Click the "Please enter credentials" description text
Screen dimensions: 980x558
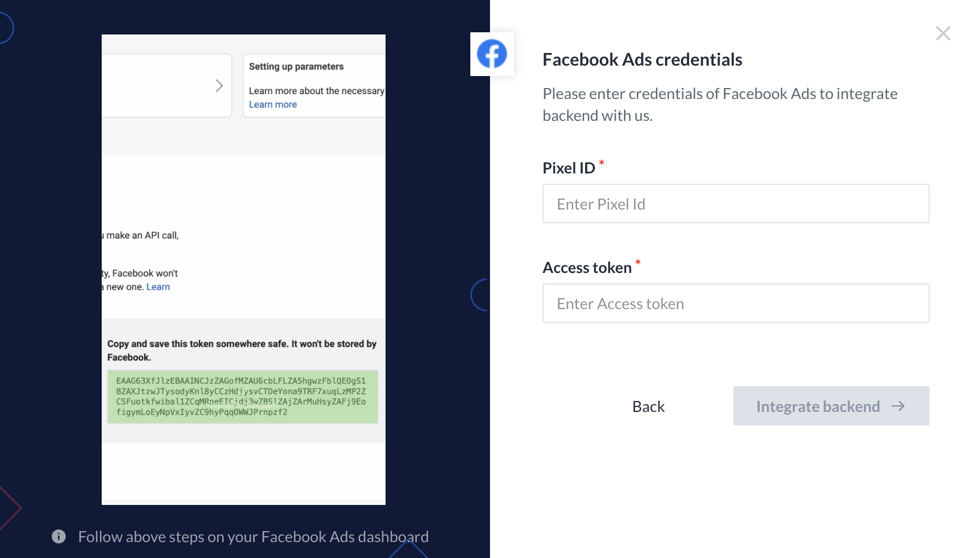coord(720,104)
